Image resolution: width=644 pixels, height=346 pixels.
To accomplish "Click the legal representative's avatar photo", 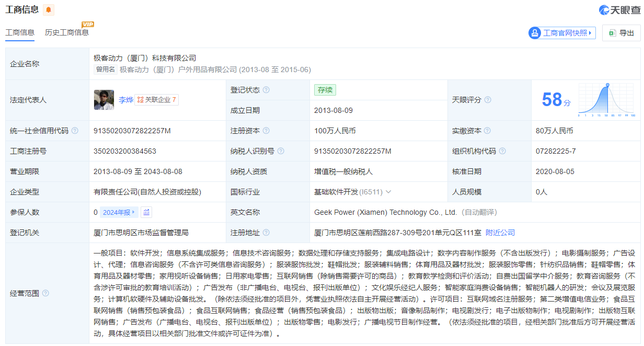I will tap(104, 100).
